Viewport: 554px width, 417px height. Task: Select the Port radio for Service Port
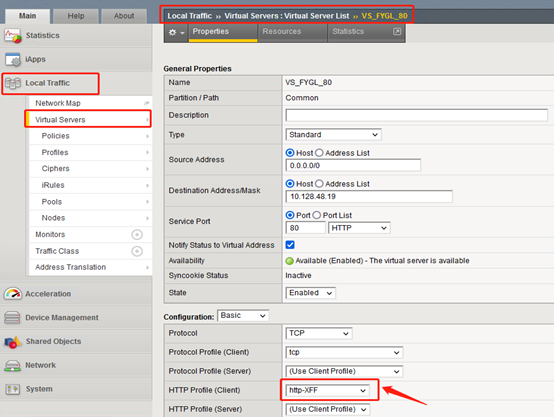pos(290,215)
